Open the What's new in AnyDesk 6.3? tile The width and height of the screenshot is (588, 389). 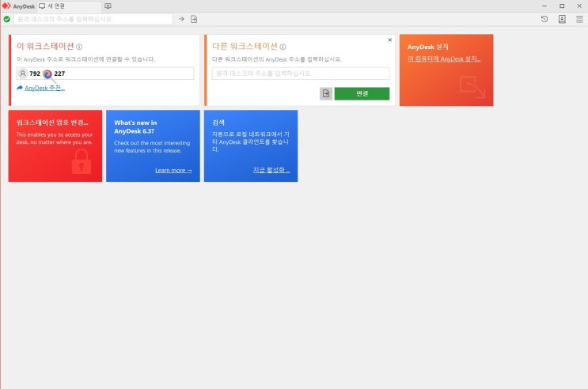click(153, 145)
